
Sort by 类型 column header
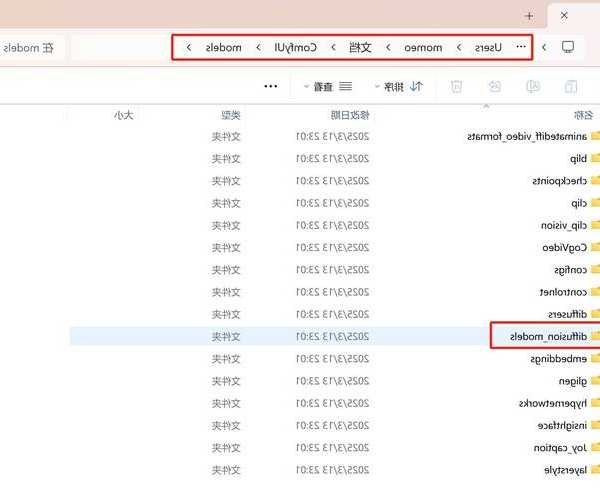pyautogui.click(x=229, y=115)
